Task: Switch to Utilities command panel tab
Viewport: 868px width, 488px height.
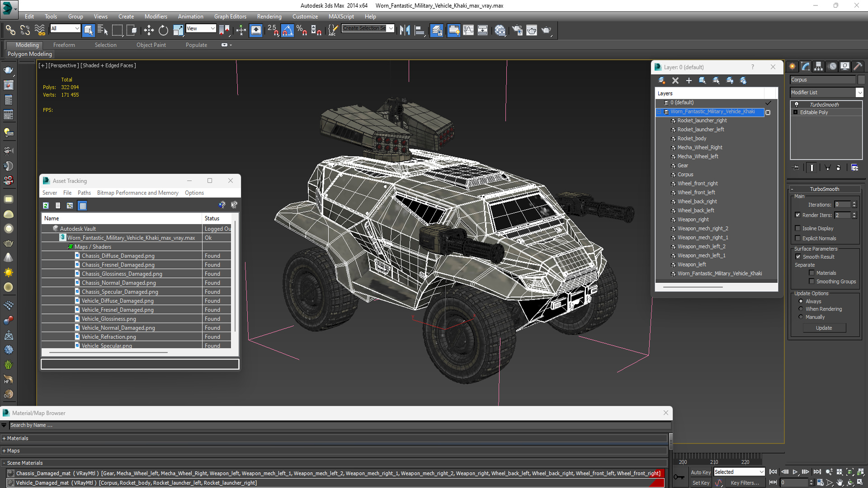Action: (858, 66)
